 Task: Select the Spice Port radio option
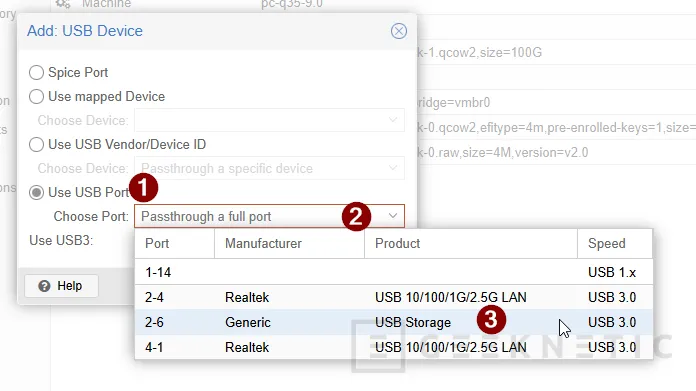[x=36, y=72]
